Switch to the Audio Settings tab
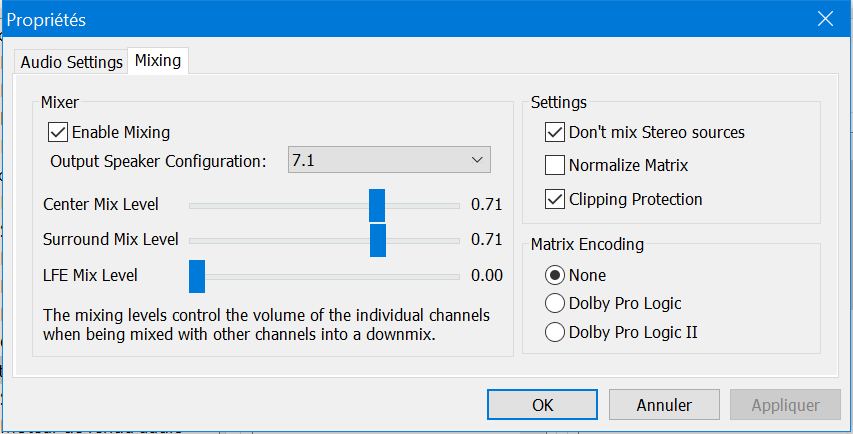Viewport: 853px width, 434px height. pos(71,62)
